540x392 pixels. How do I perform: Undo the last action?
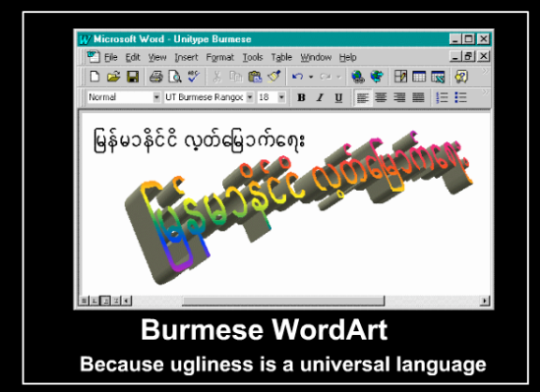298,77
